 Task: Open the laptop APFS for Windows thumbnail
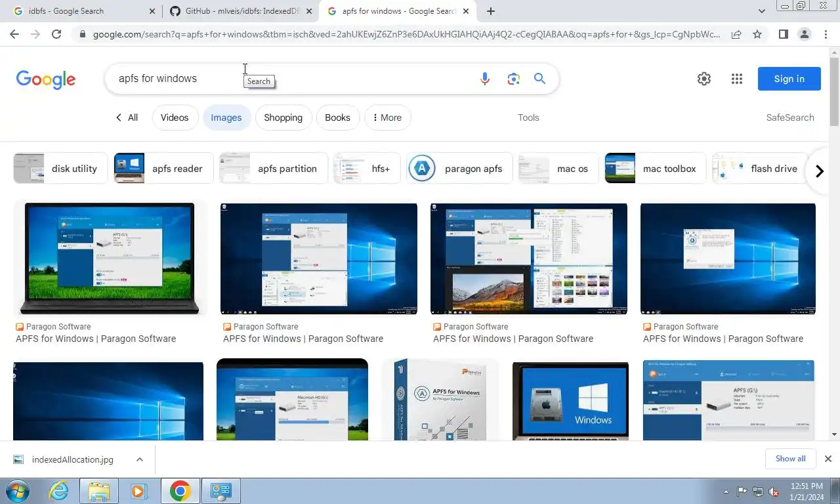point(109,259)
